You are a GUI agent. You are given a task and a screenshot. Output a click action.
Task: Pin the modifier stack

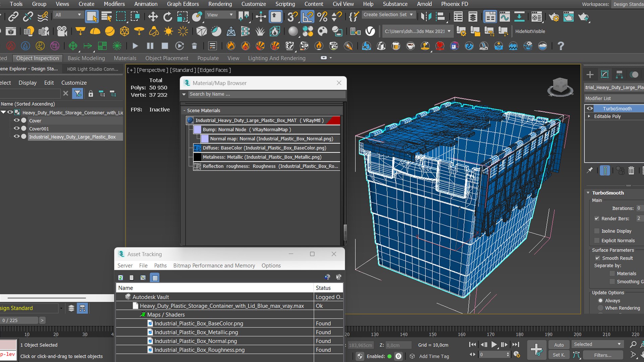tap(590, 171)
